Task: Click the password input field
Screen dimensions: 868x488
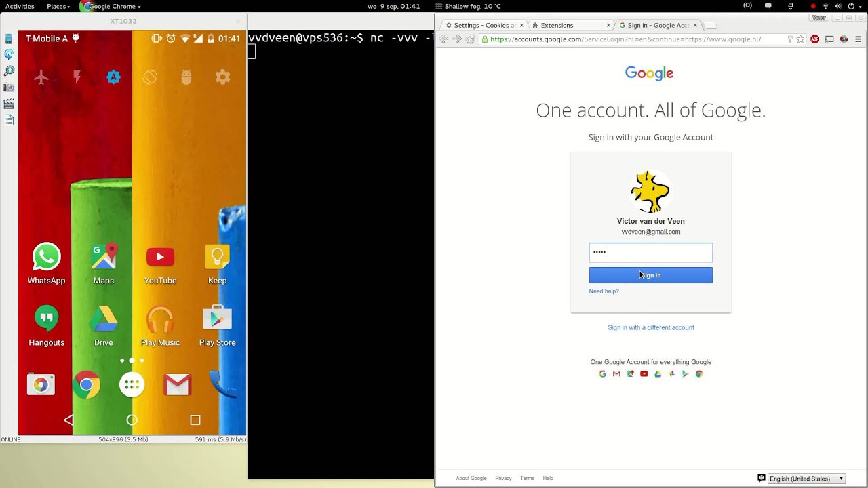Action: pos(650,252)
